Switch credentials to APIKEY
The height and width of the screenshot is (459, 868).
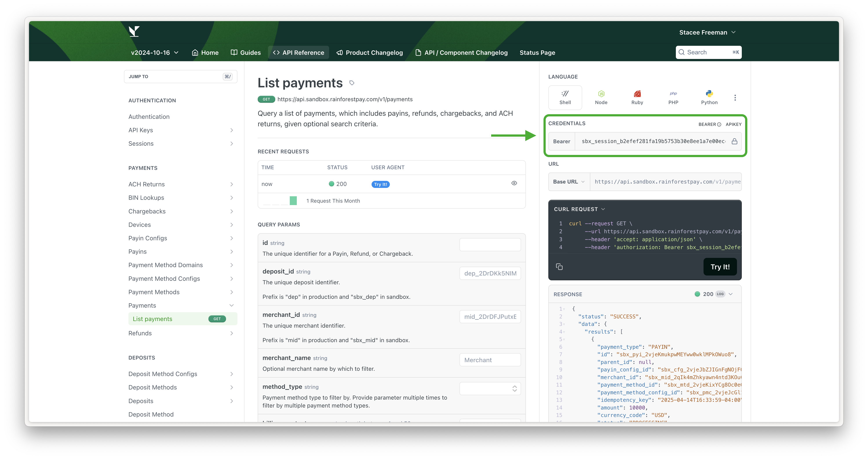(733, 125)
